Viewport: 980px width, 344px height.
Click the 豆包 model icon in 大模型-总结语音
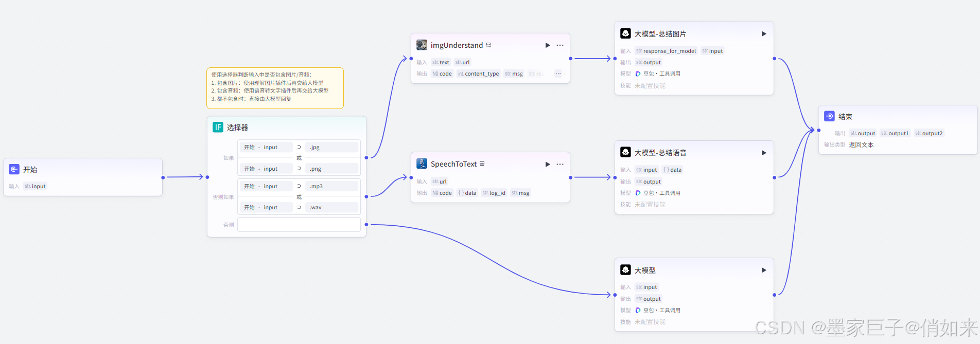[x=638, y=193]
